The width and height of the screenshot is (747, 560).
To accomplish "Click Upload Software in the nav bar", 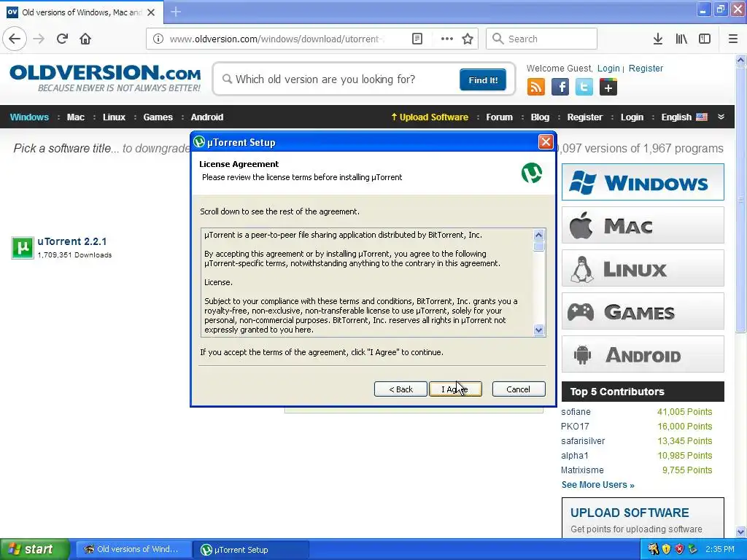I will pos(429,117).
